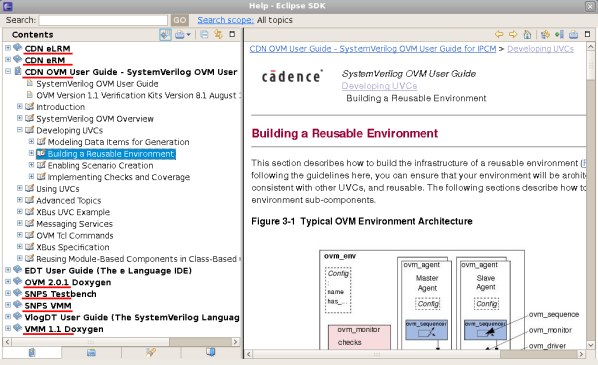Select Enabling Scenario Creation topic
This screenshot has width=598, height=365.
pyautogui.click(x=100, y=166)
